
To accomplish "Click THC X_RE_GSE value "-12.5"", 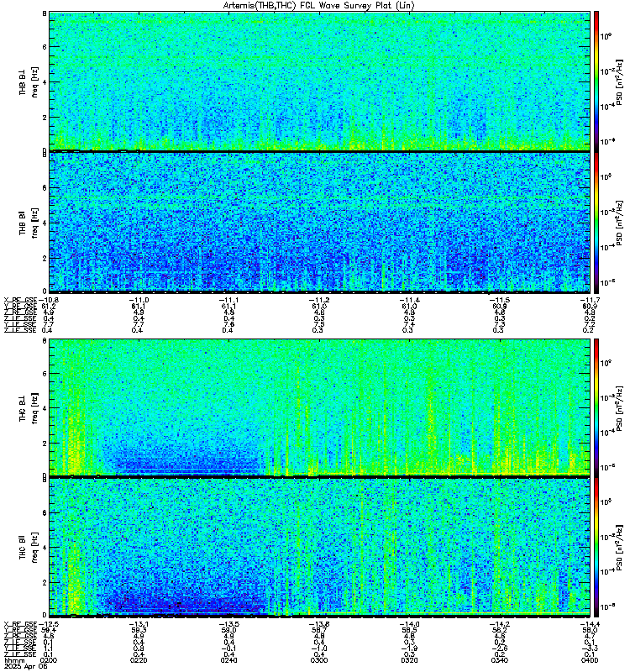I will click(49, 624).
